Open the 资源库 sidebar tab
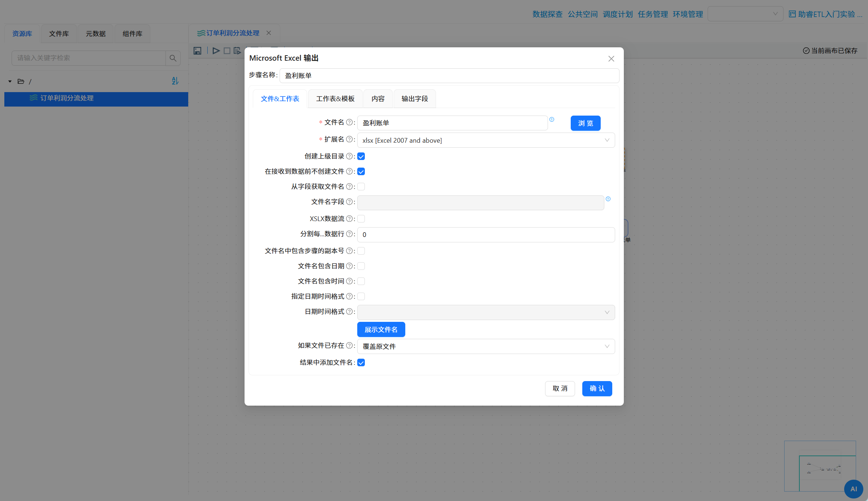 [22, 34]
